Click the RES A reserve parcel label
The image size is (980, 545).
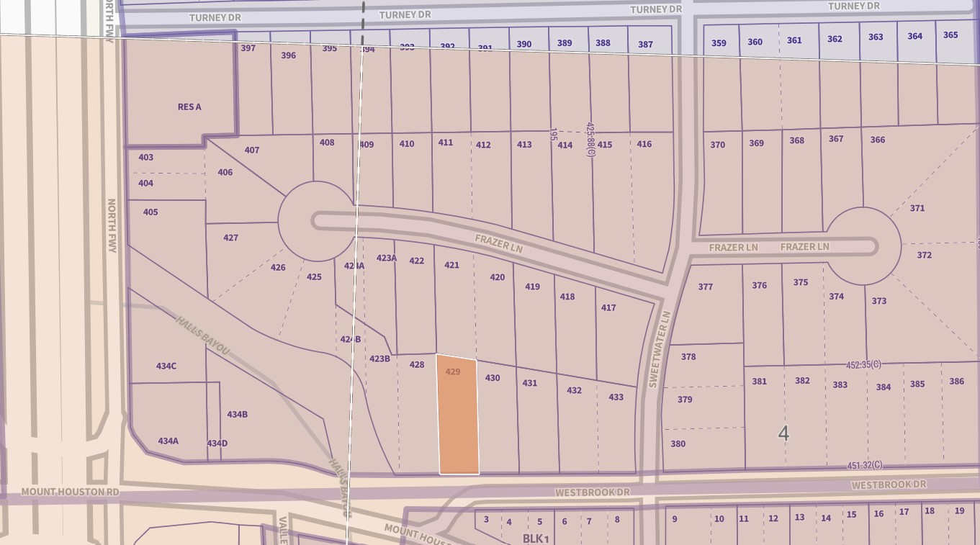tap(189, 107)
